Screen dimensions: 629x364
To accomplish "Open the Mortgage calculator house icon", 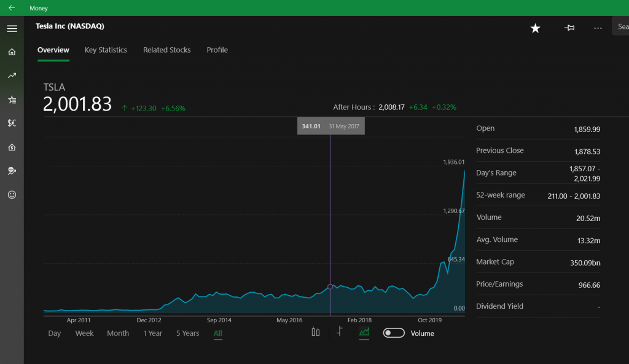I will point(12,147).
